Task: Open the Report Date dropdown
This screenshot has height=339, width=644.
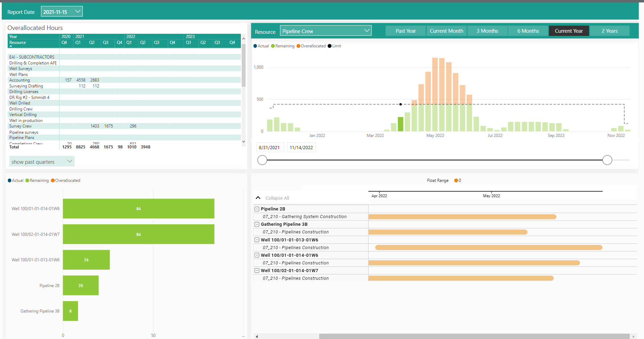Action: [78, 11]
